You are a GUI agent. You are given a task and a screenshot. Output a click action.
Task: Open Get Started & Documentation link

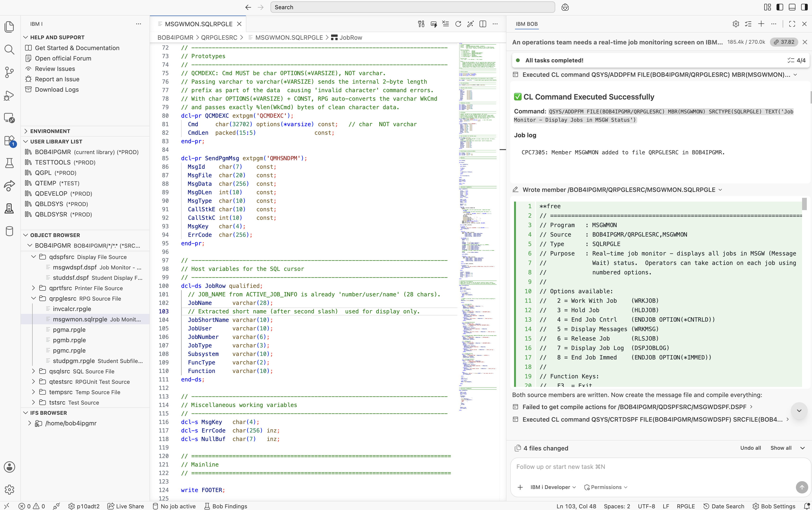coord(77,48)
